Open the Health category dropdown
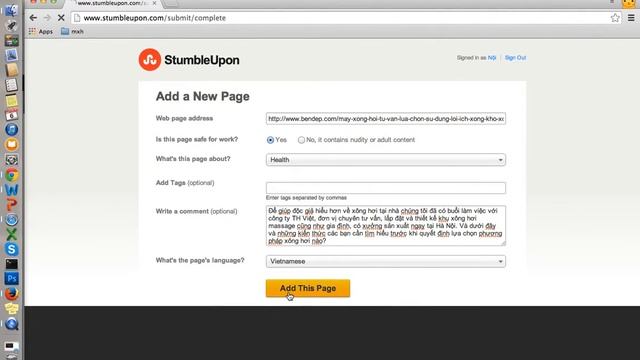Viewport: 640px width, 360px height. 386,160
